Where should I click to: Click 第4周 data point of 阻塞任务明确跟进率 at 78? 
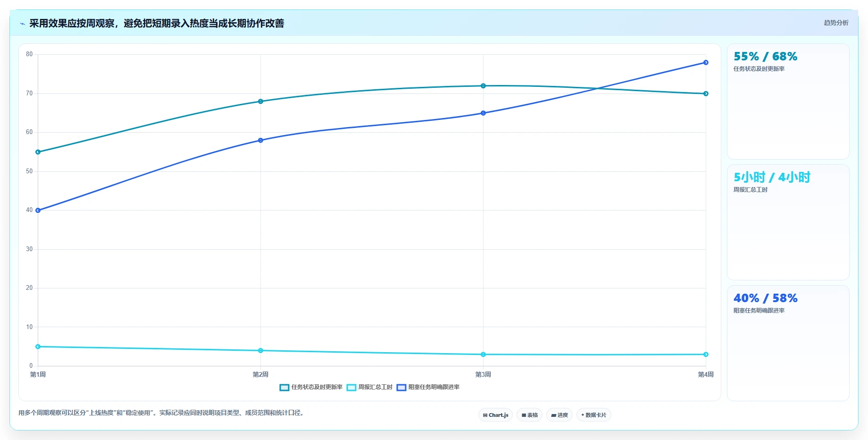tap(706, 62)
